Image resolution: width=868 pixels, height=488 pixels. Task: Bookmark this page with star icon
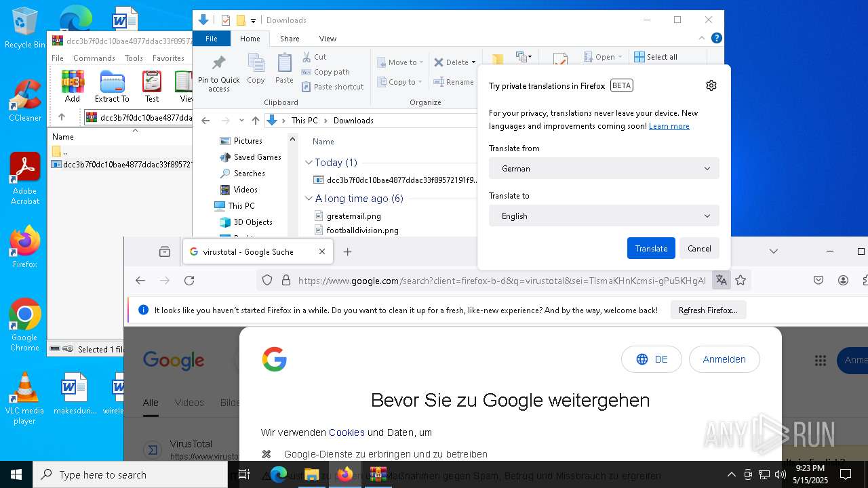[x=741, y=280]
